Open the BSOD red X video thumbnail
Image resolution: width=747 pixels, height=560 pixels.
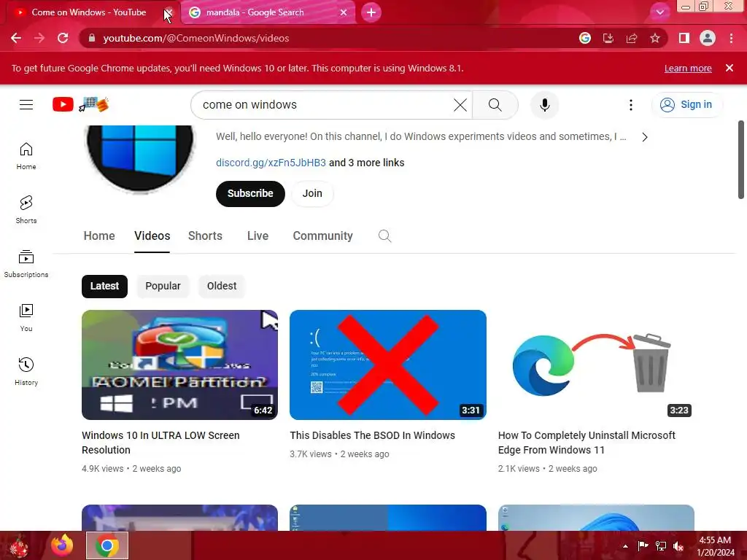388,365
